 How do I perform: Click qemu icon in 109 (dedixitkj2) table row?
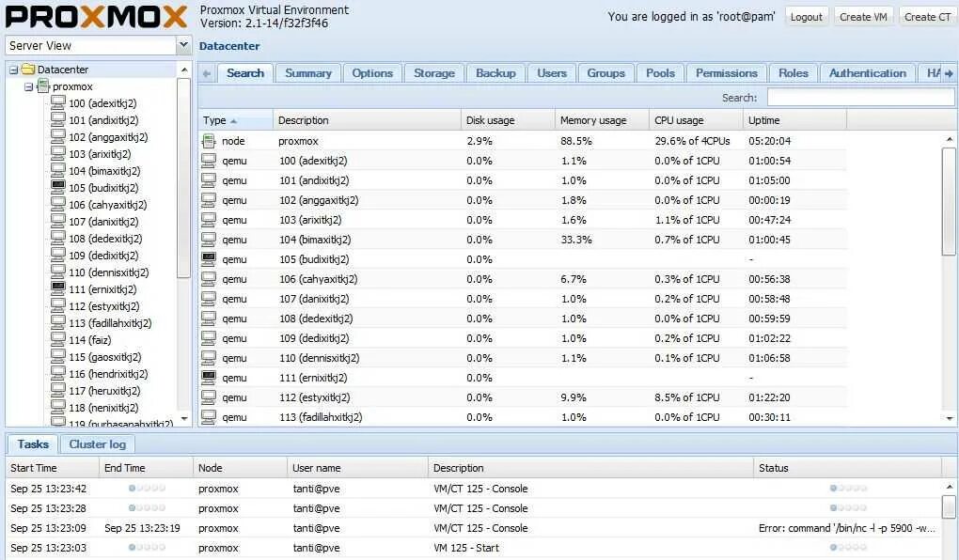209,338
